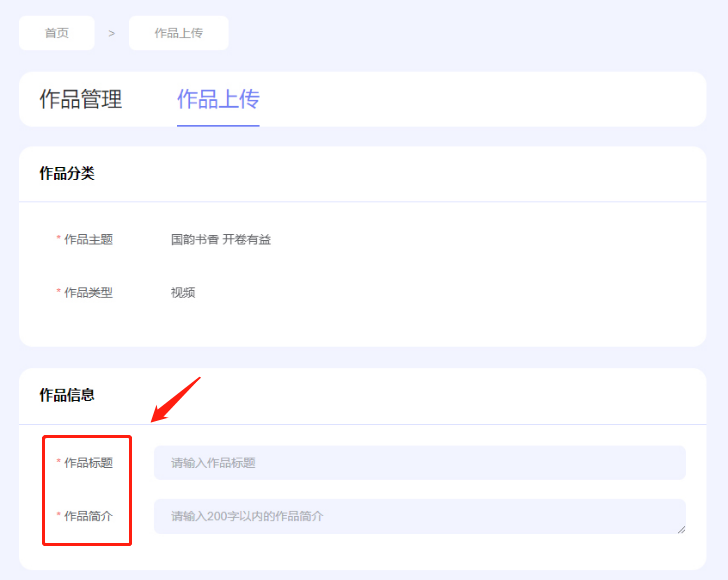Click the 作品信息 section heading
Viewport: 728px width, 580px height.
pos(67,395)
